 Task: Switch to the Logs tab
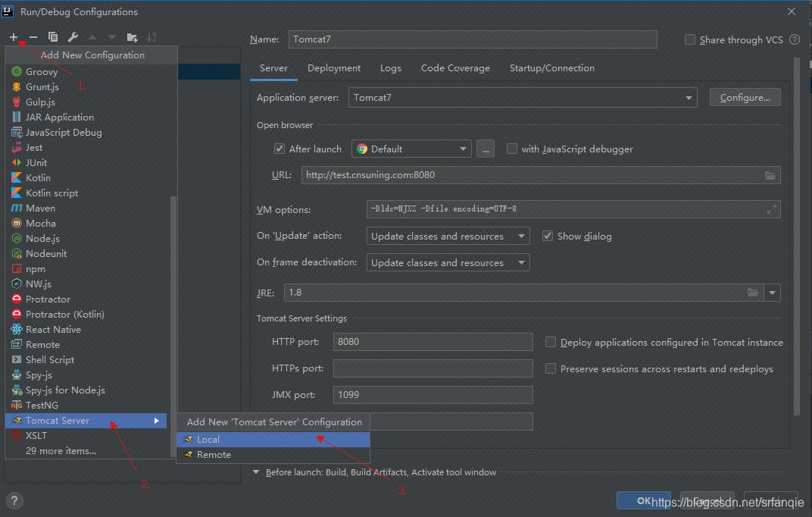click(390, 68)
